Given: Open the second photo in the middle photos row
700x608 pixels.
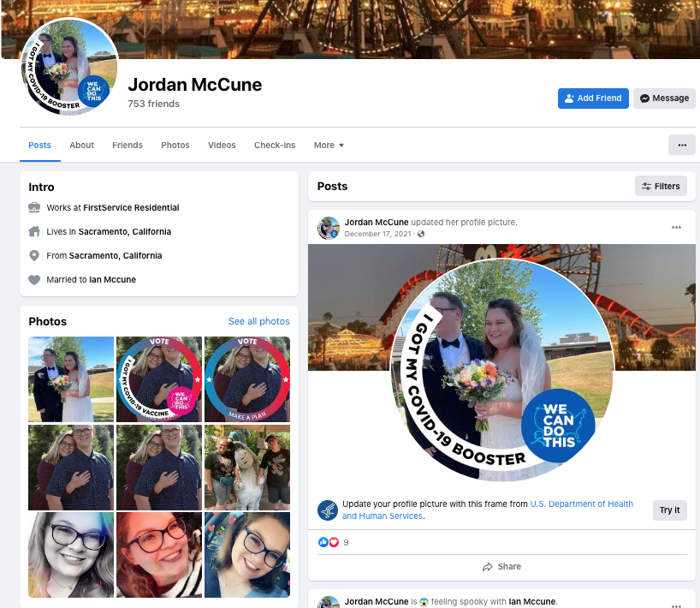Looking at the screenshot, I should [159, 468].
